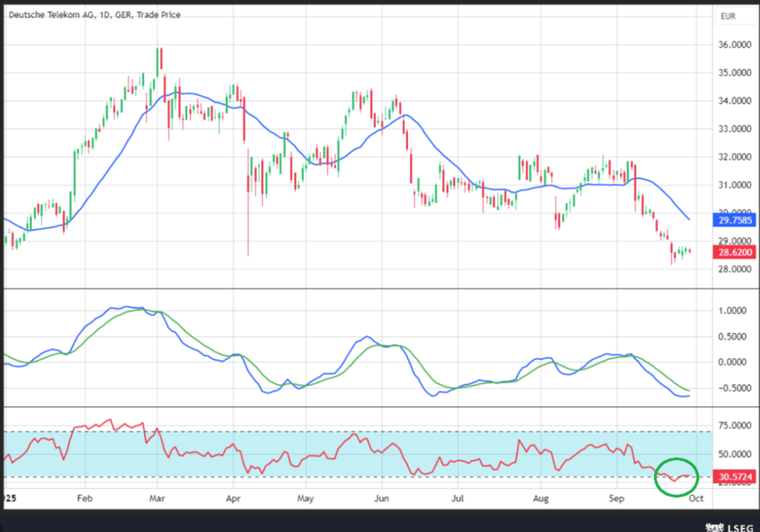
Task: Click the 75.0000 RSI axis label
Action: pyautogui.click(x=735, y=426)
